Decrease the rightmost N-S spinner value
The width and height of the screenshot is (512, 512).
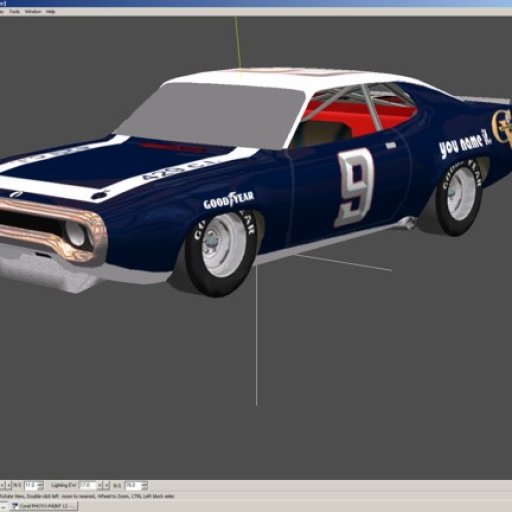[144, 488]
